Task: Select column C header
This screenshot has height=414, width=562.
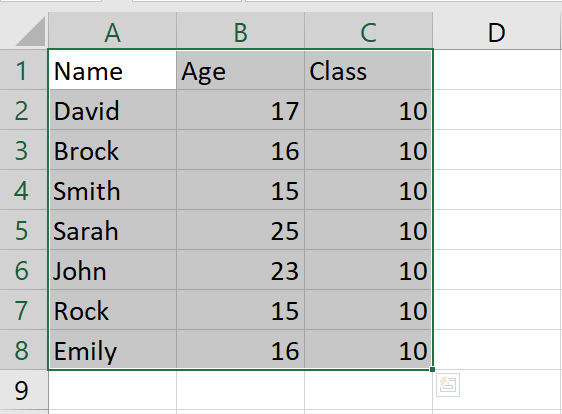Action: (368, 32)
